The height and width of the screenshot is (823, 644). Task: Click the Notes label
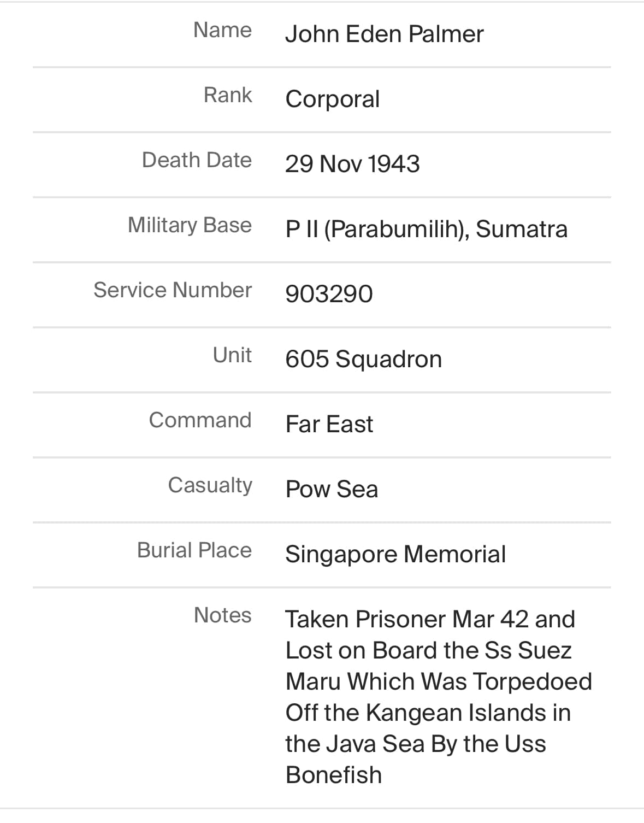click(222, 615)
